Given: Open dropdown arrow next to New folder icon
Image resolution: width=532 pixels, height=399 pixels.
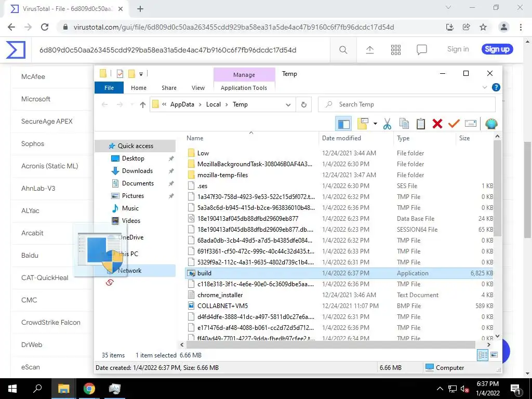Looking at the screenshot, I should coord(375,124).
